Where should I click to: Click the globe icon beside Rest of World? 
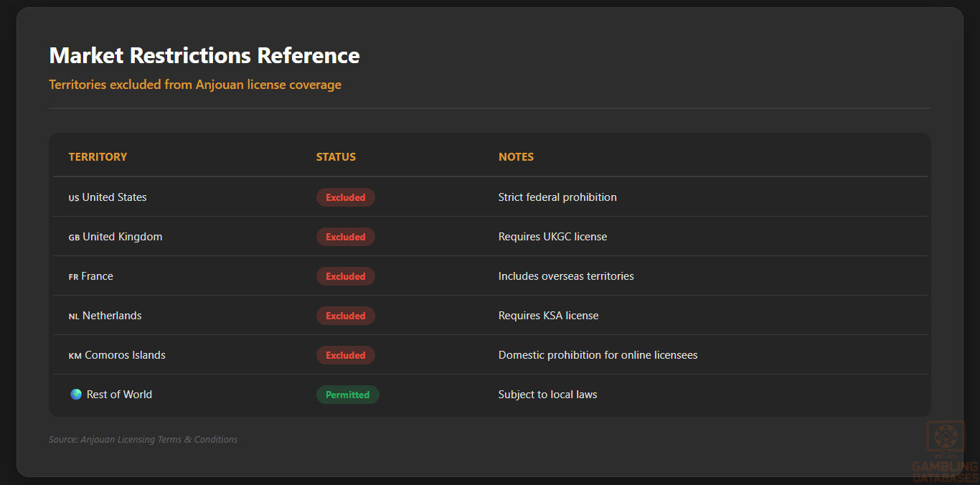[76, 395]
